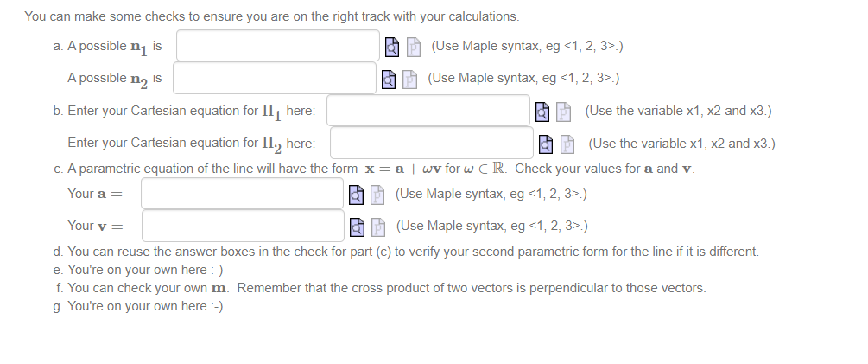The image size is (868, 364).
Task: Click the preview icon beside the n1 answer box
Action: 391,47
